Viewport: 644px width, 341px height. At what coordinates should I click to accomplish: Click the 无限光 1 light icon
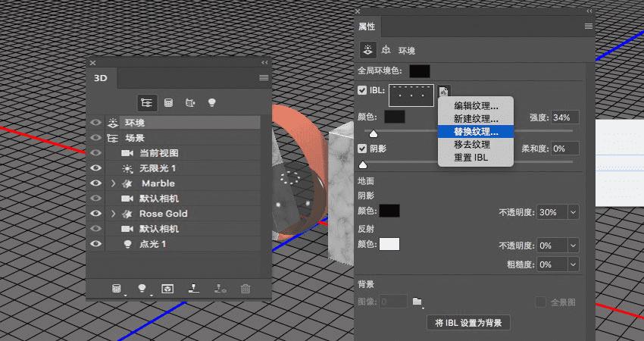tap(127, 168)
